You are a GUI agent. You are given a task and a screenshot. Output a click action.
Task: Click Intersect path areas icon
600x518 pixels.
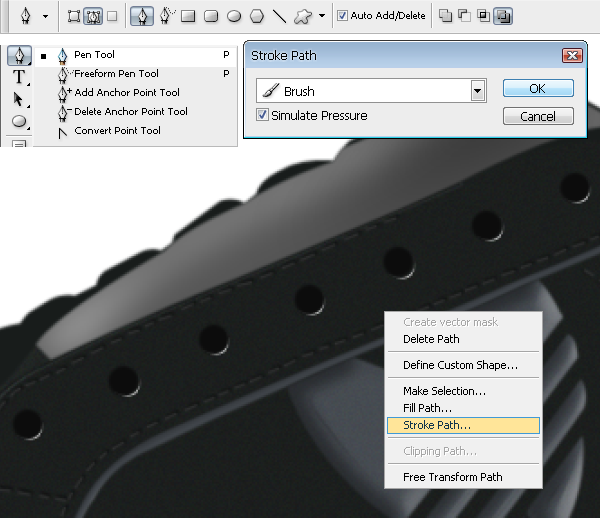(x=484, y=16)
